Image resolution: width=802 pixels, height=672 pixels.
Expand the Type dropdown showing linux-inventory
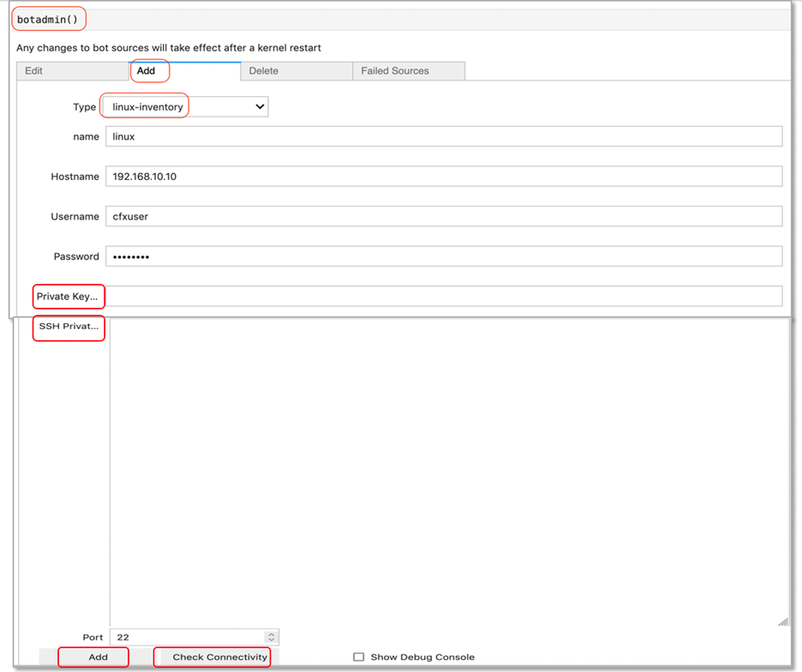[x=186, y=107]
